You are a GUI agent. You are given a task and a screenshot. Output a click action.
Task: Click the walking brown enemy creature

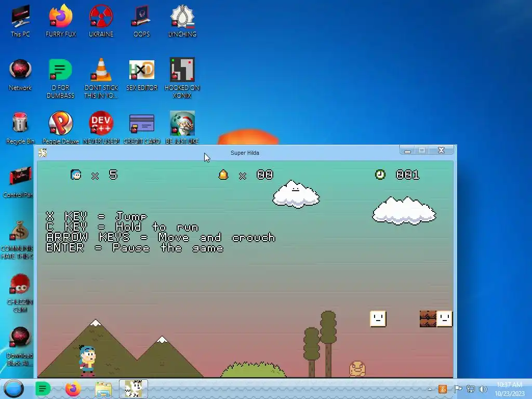tap(357, 369)
